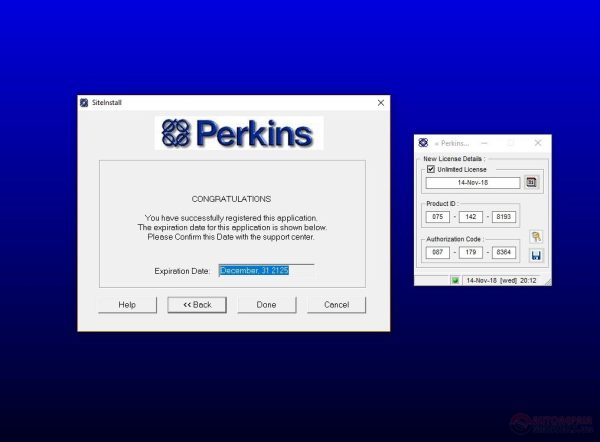Click the Cancel button
600x442 pixels.
pyautogui.click(x=336, y=305)
